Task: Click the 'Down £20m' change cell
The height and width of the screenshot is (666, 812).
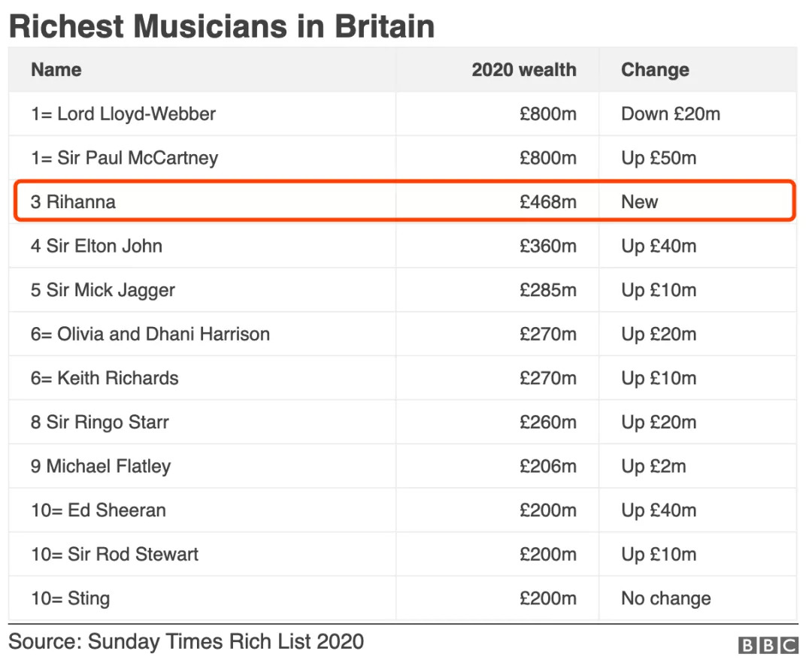Action: point(670,114)
